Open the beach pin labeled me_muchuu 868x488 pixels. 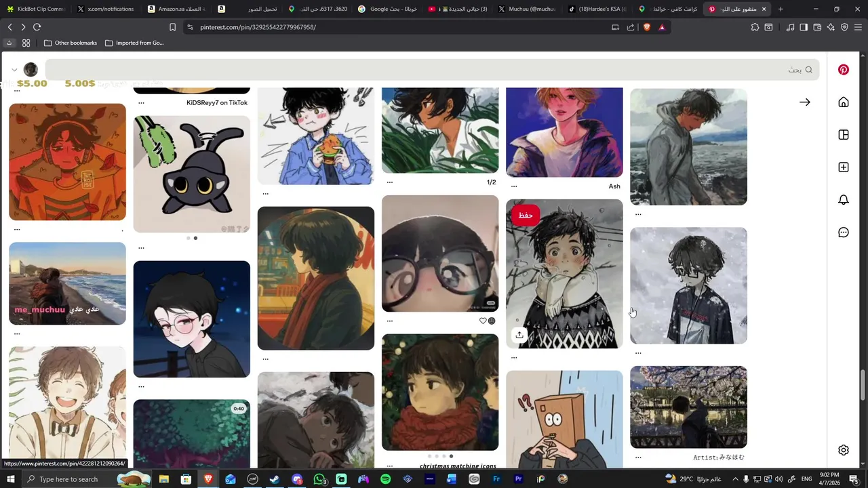tap(67, 283)
